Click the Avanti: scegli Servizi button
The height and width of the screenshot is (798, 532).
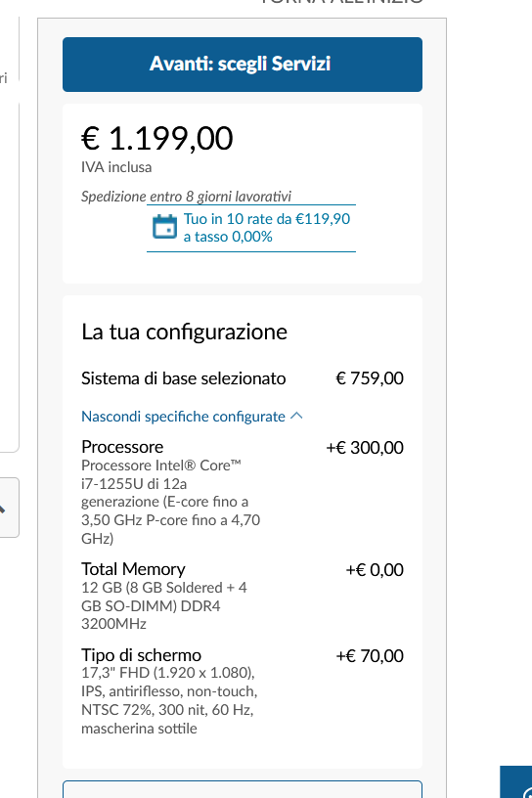(243, 65)
